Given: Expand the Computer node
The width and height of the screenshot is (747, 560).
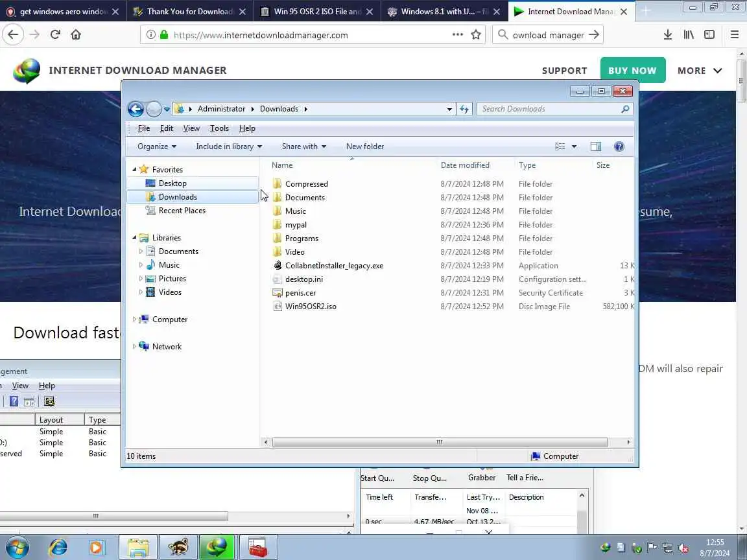Looking at the screenshot, I should pos(134,319).
